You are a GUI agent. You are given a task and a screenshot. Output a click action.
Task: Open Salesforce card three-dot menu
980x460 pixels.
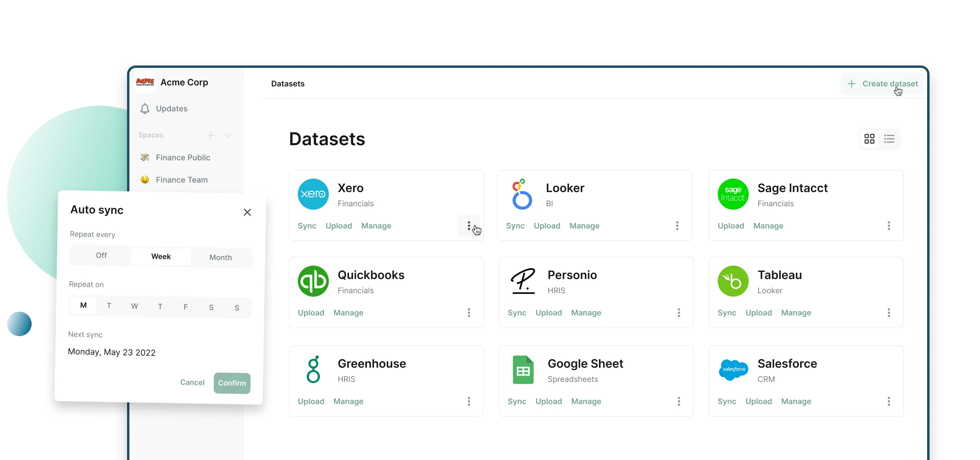pos(888,401)
